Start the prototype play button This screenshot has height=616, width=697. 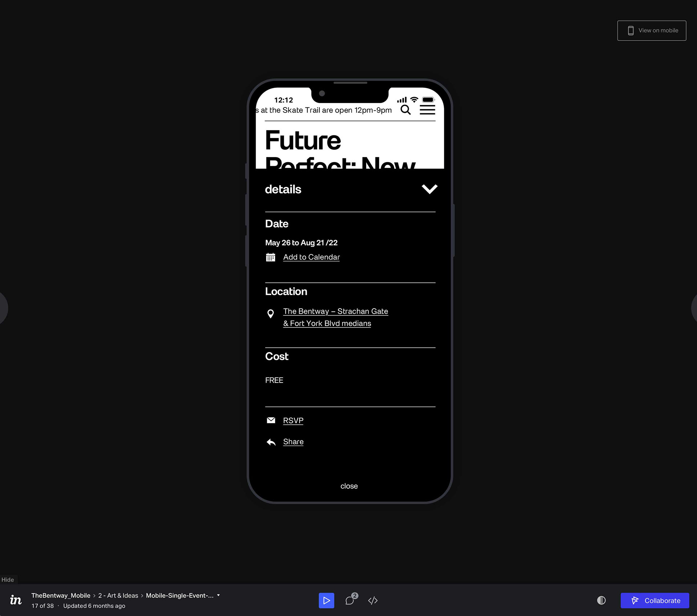pos(326,600)
